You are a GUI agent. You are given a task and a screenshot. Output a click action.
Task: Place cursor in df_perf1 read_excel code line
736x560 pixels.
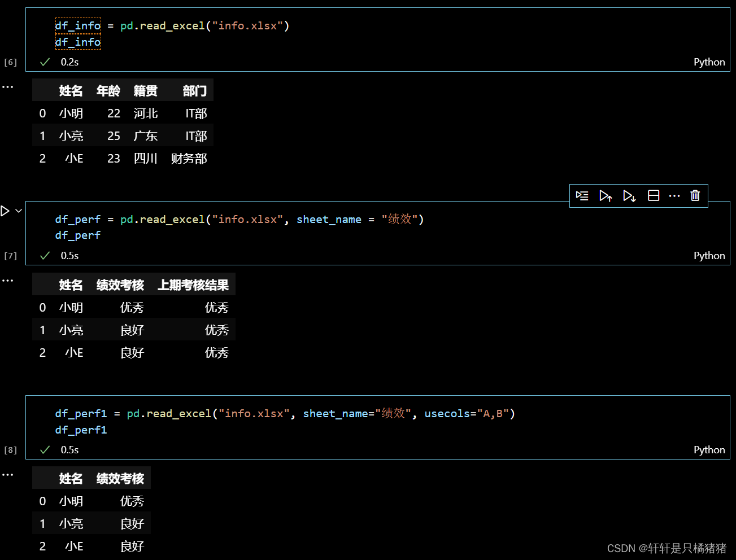click(285, 413)
